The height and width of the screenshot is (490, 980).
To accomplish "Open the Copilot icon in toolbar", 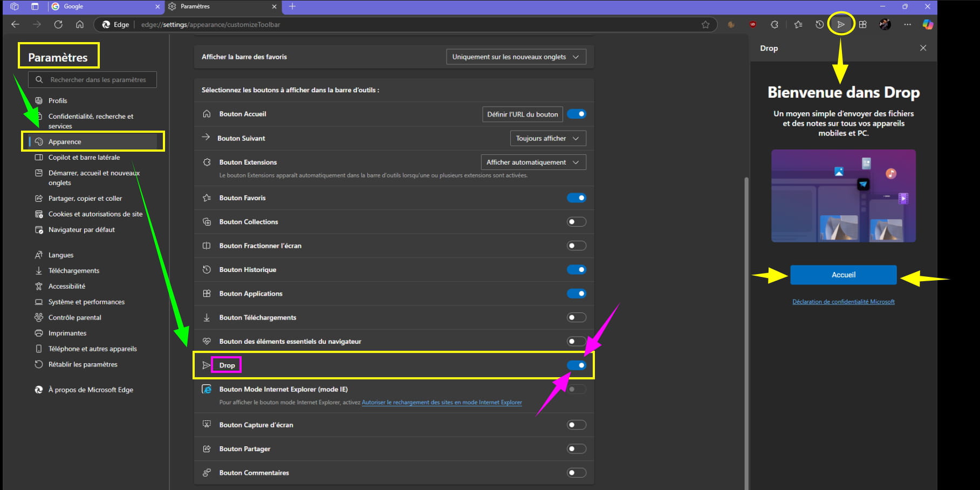I will [928, 24].
